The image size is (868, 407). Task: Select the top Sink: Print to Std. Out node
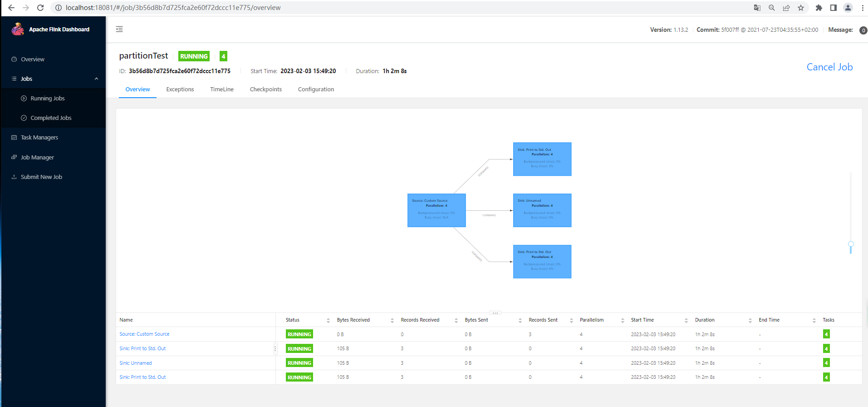(542, 159)
